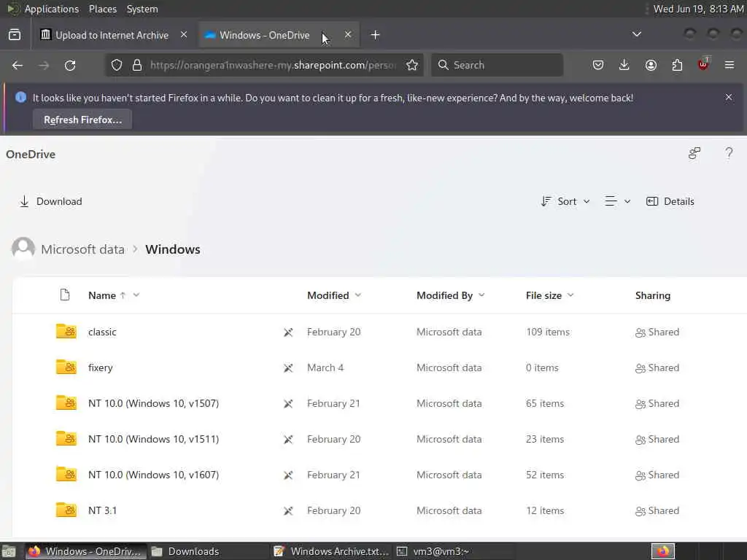The height and width of the screenshot is (560, 747).
Task: Open the Firefox hamburger menu
Action: 729,65
